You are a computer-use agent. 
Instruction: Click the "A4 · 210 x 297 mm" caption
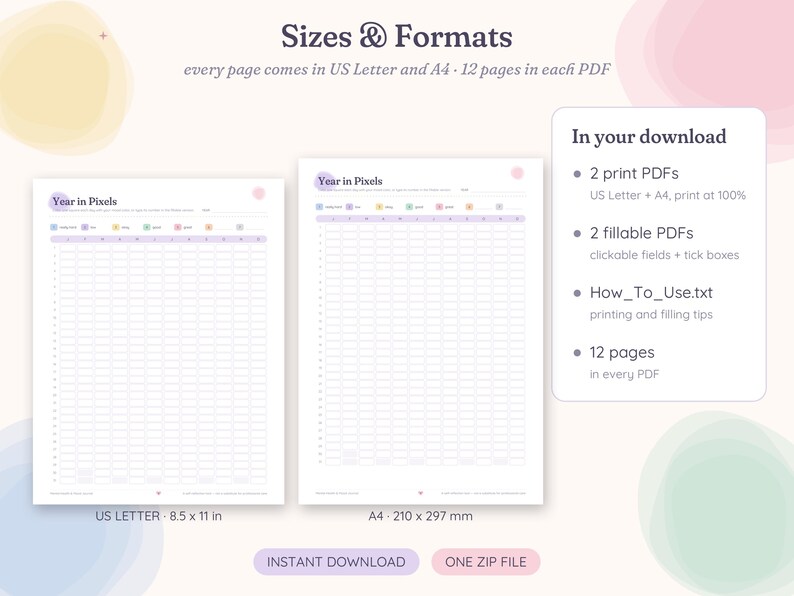click(420, 516)
